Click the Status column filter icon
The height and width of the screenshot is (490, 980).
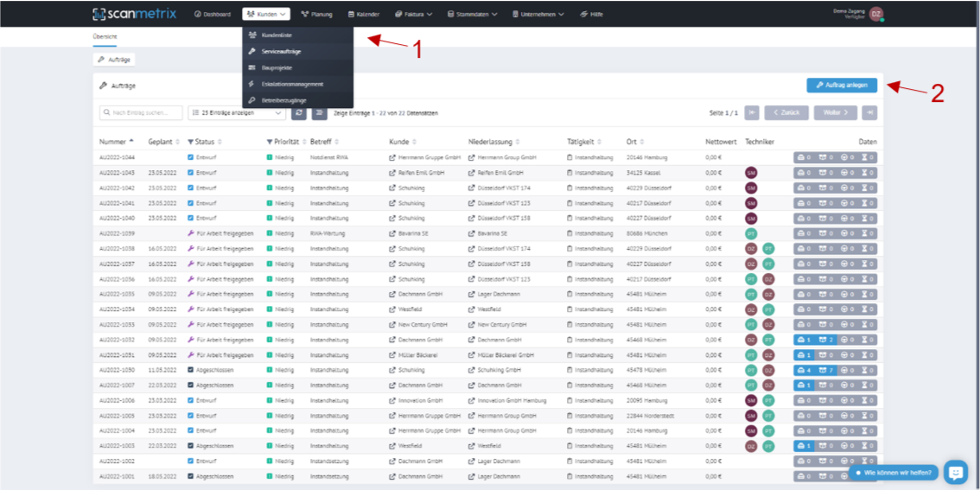click(x=191, y=142)
